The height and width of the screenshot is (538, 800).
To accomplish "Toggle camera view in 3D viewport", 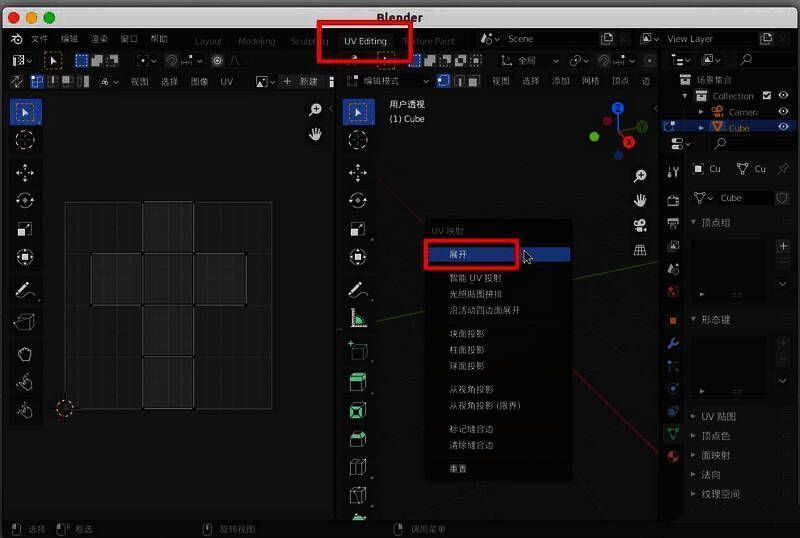I will click(640, 225).
